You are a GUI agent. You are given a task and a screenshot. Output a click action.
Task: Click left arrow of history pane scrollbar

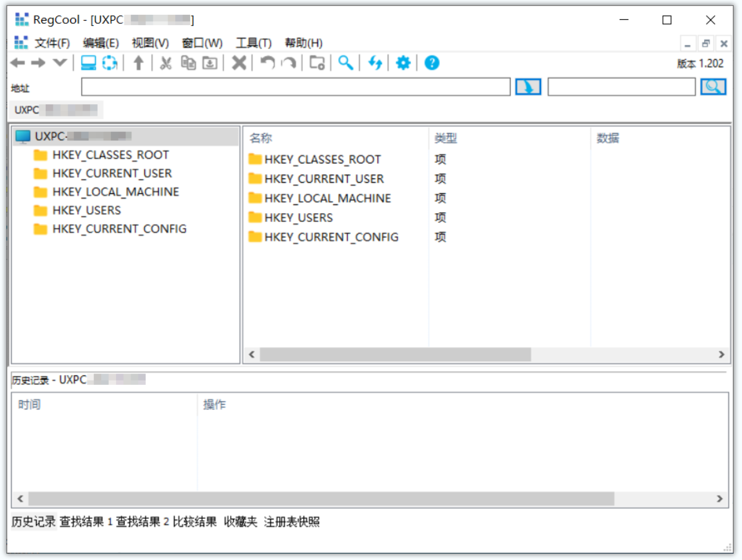21,498
